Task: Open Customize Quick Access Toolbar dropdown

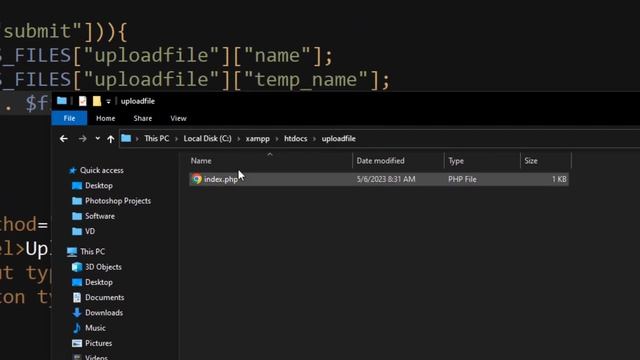Action: pos(108,101)
